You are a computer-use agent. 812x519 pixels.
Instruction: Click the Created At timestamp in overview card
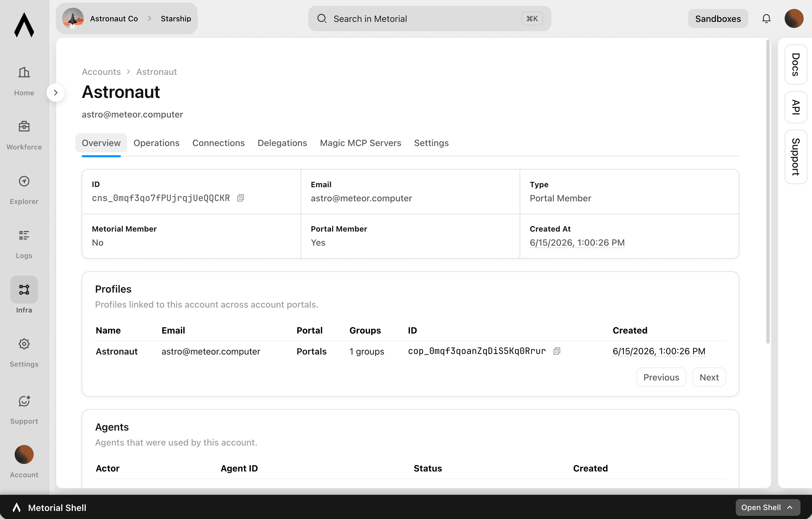[x=577, y=243]
